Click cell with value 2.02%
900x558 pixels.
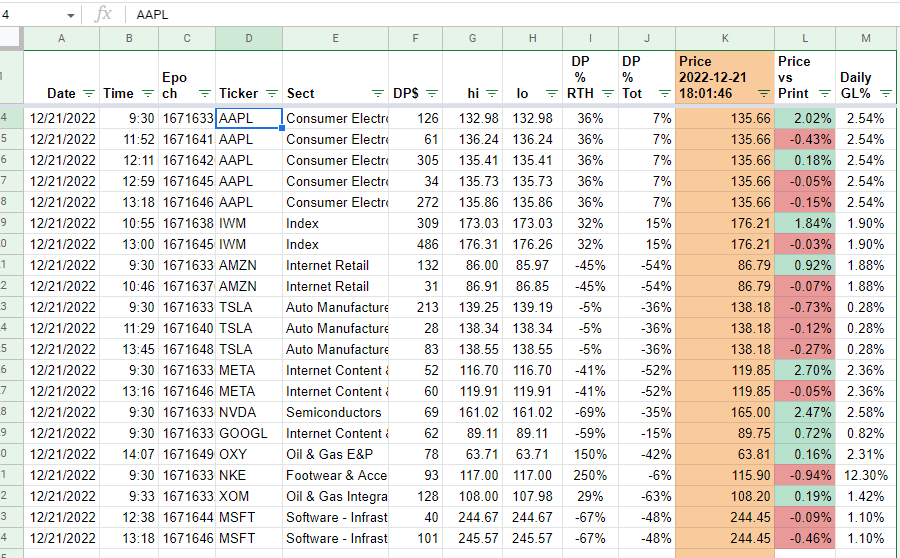tap(805, 118)
